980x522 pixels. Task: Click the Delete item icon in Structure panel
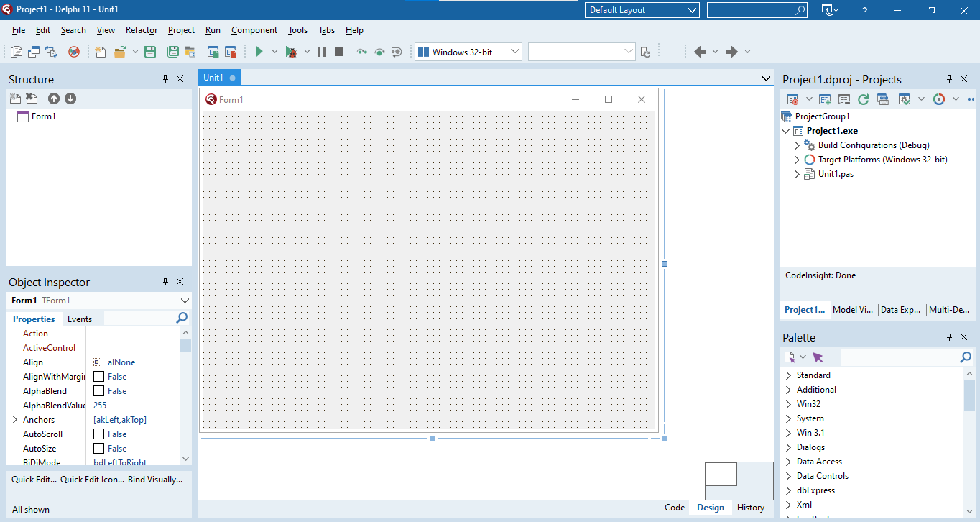tap(32, 99)
